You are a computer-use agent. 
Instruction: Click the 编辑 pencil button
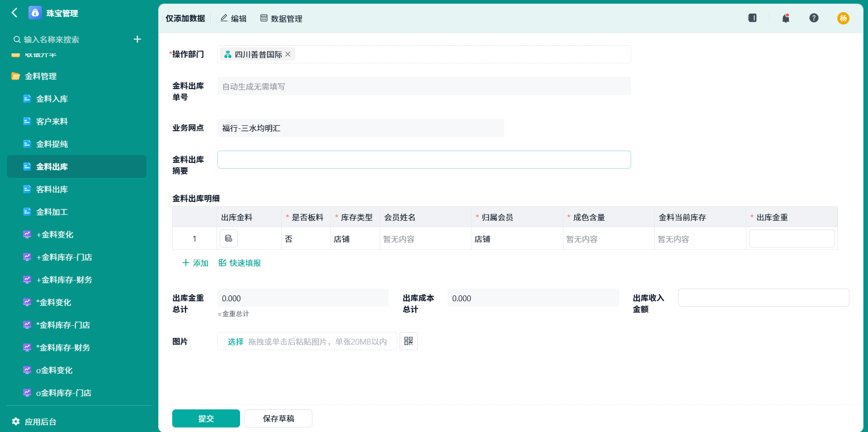(x=233, y=19)
